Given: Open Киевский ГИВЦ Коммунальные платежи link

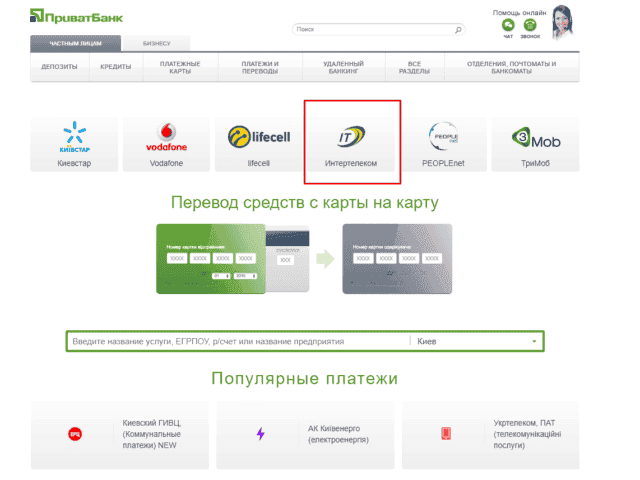Looking at the screenshot, I should point(152,434).
